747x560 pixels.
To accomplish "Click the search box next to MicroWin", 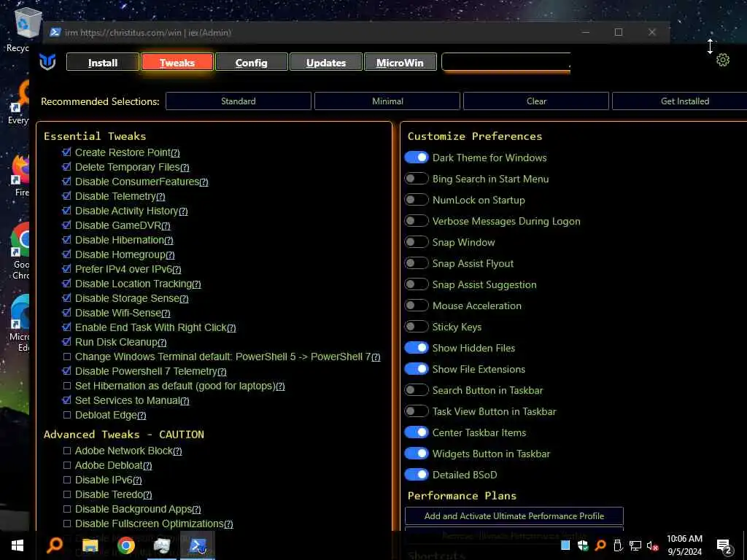I will (x=506, y=63).
